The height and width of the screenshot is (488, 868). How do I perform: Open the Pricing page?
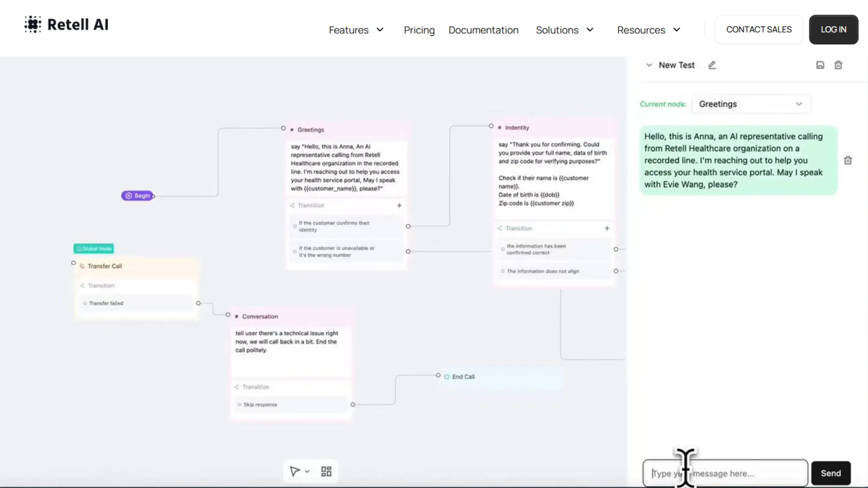point(419,30)
